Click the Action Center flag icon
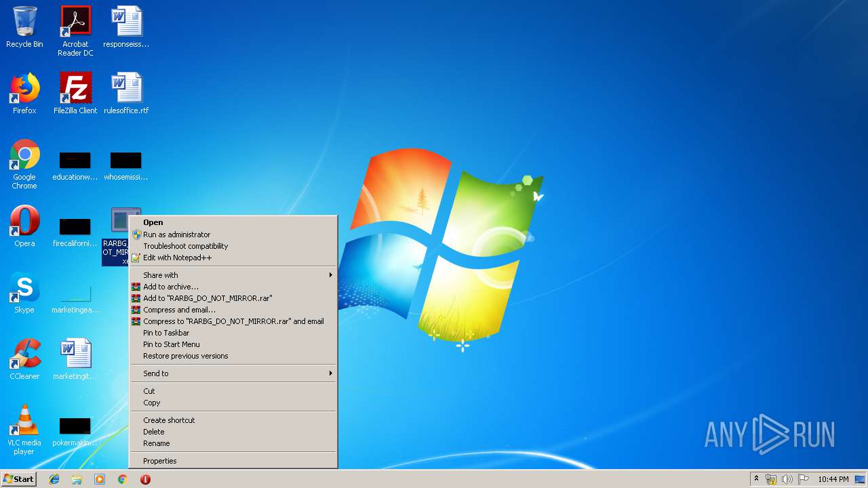Screen dimensions: 868x488 (x=803, y=479)
